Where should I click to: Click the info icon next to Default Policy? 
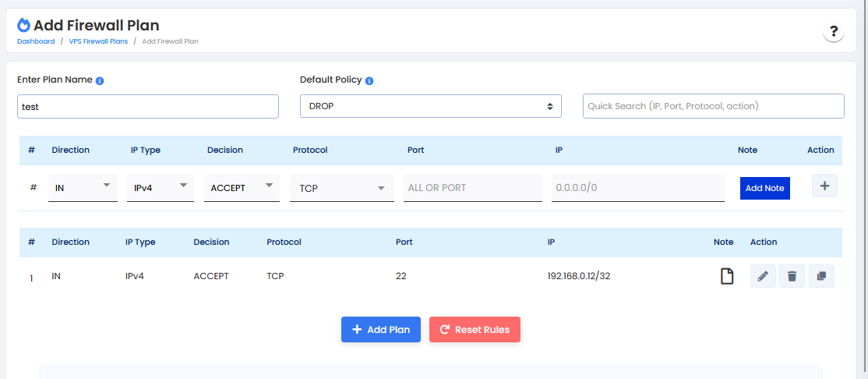pos(369,80)
